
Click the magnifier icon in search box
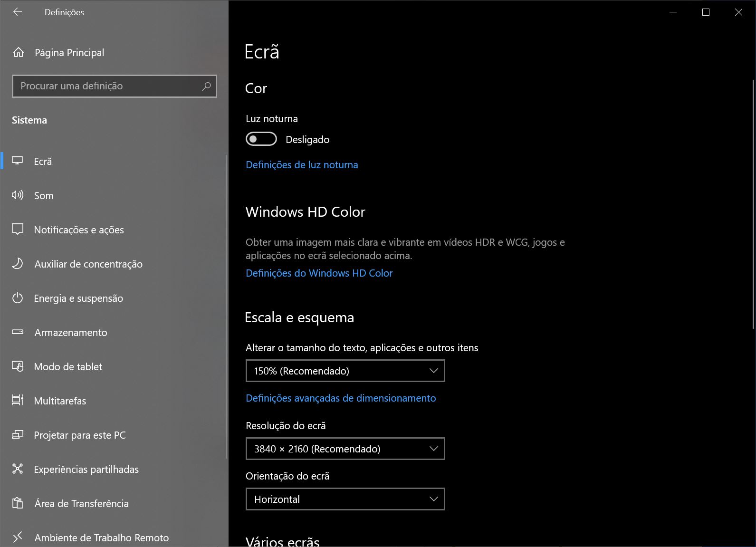[206, 86]
